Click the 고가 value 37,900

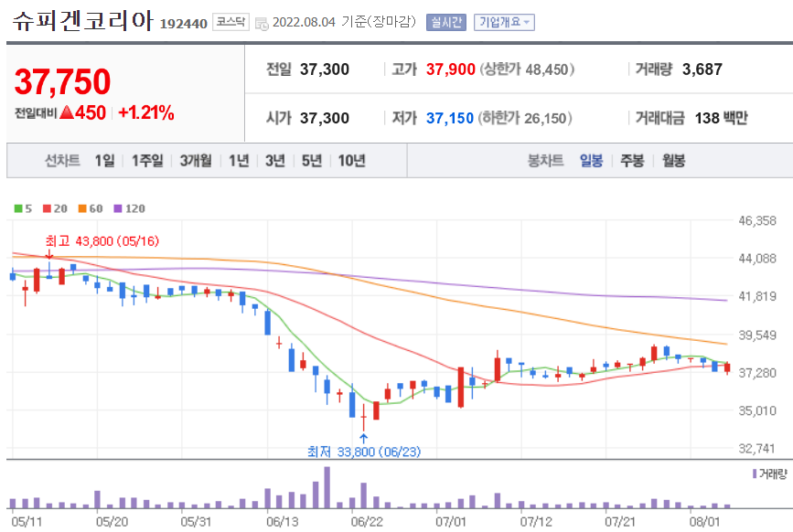point(451,69)
